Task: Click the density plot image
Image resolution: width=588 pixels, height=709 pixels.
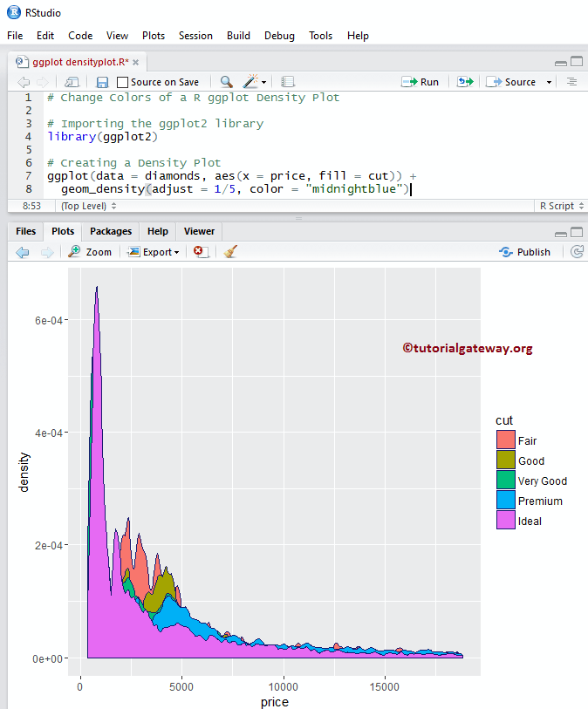Action: [x=274, y=472]
